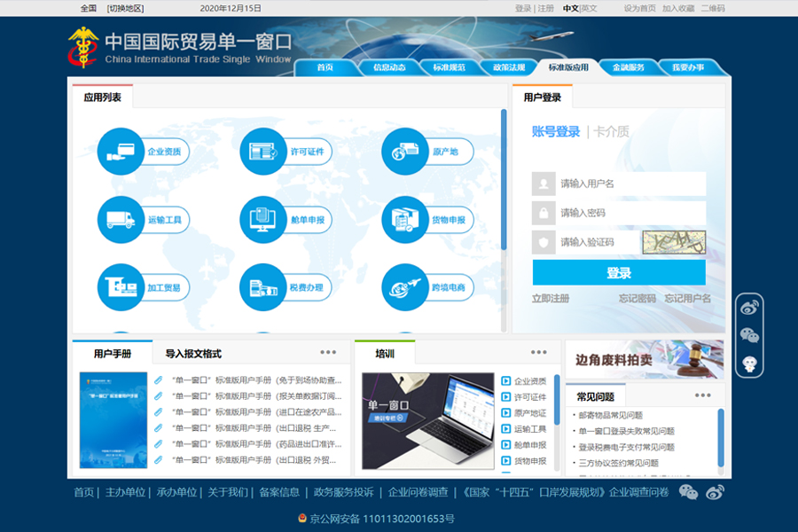Image resolution: width=798 pixels, height=532 pixels.
Task: Open the 跨境电商 application icon
Action: (405, 287)
